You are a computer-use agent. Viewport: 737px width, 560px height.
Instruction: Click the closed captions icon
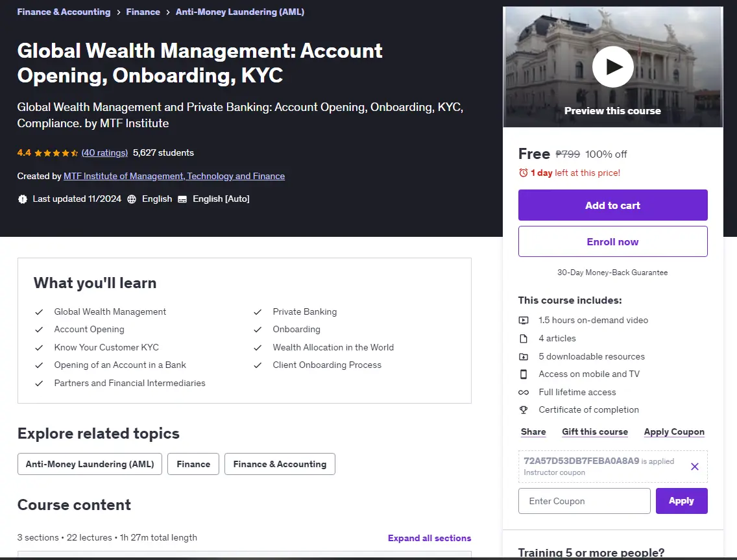tap(182, 199)
